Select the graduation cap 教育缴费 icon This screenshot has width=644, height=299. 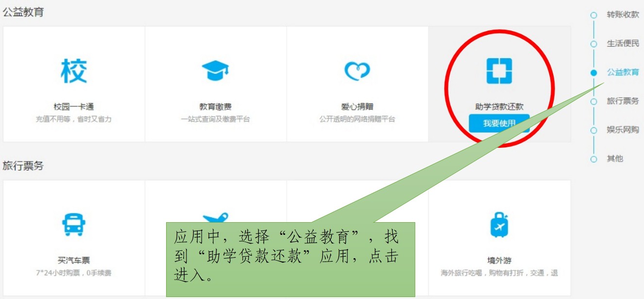(215, 71)
